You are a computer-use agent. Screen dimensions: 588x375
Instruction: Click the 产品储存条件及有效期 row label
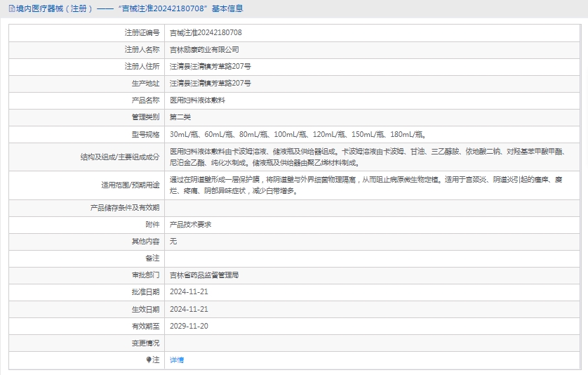tap(125, 208)
